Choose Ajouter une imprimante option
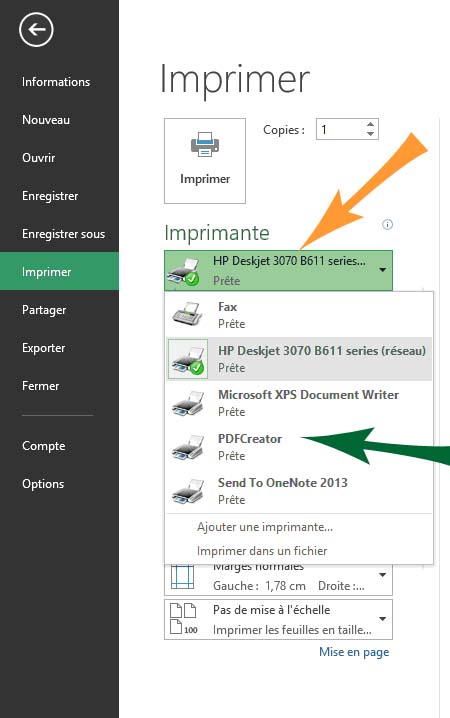Image resolution: width=450 pixels, height=718 pixels. click(x=265, y=527)
